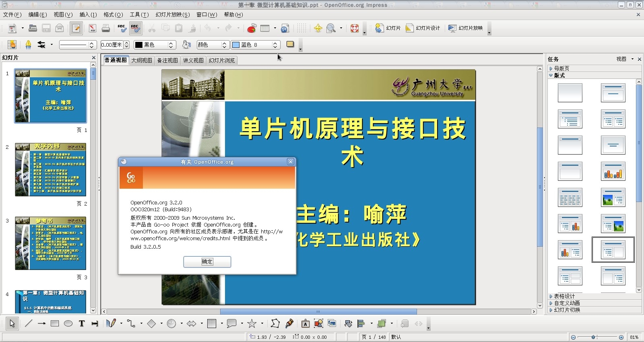
Task: Open the Navigator star icon
Action: click(x=318, y=28)
